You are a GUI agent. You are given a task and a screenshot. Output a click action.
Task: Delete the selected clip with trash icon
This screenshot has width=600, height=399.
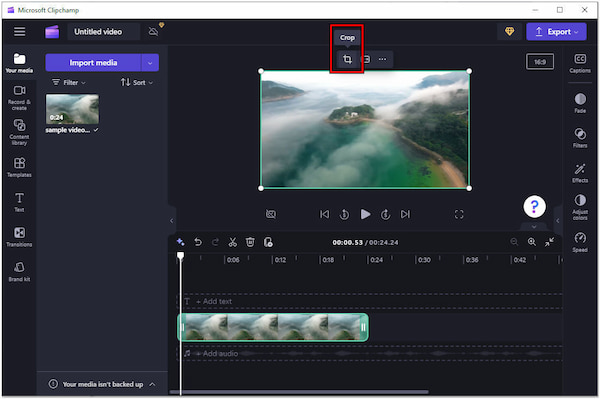coord(250,242)
